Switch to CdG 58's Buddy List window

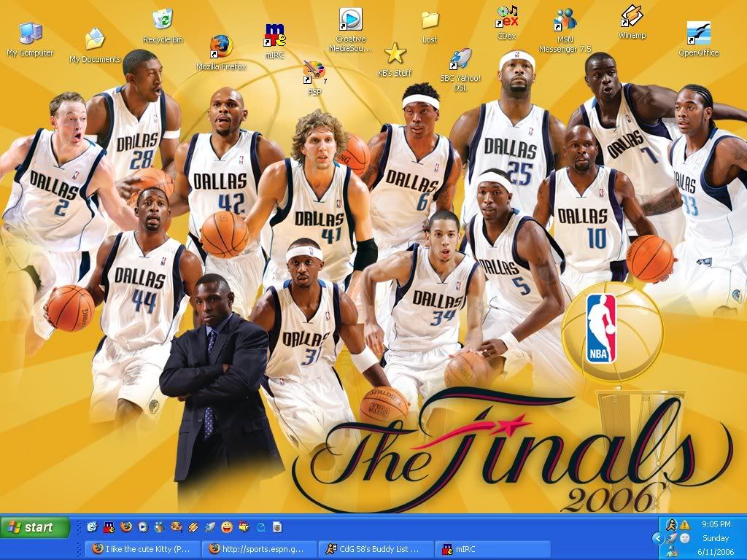click(376, 549)
